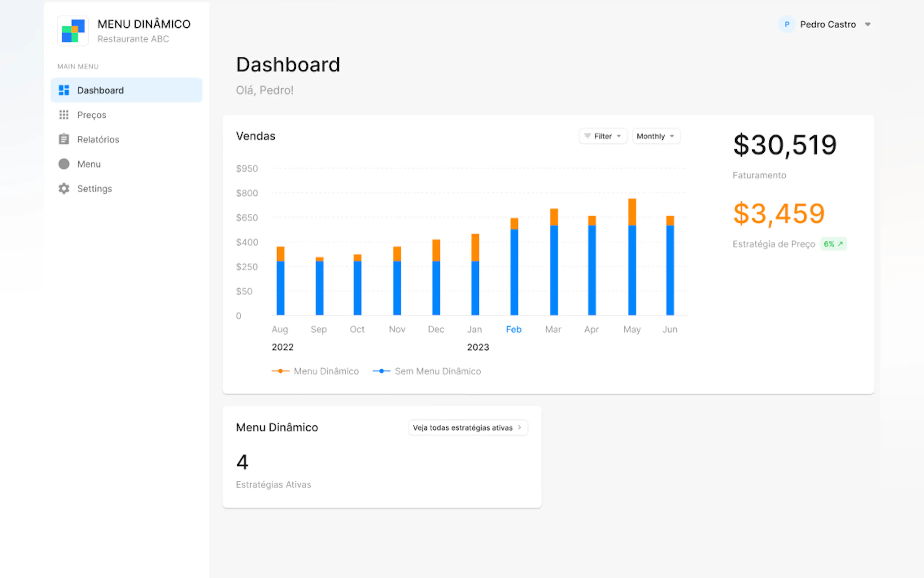Click the blue February sales bar
Image resolution: width=924 pixels, height=578 pixels.
(x=514, y=272)
